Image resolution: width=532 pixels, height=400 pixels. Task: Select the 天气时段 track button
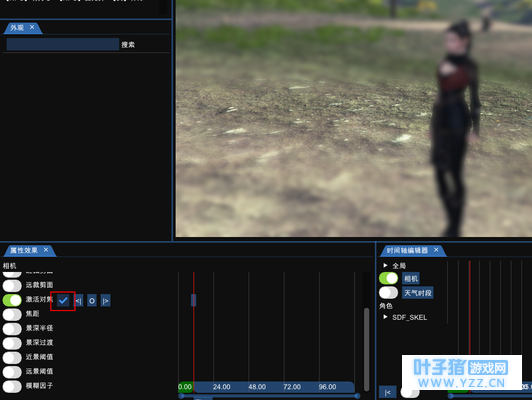click(x=418, y=293)
